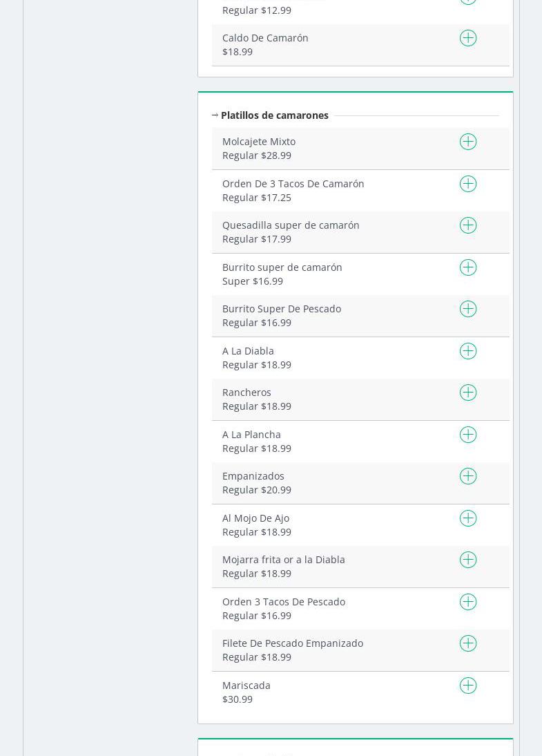Add Burrito super de camarón plus icon
The image size is (542, 756).
[468, 267]
